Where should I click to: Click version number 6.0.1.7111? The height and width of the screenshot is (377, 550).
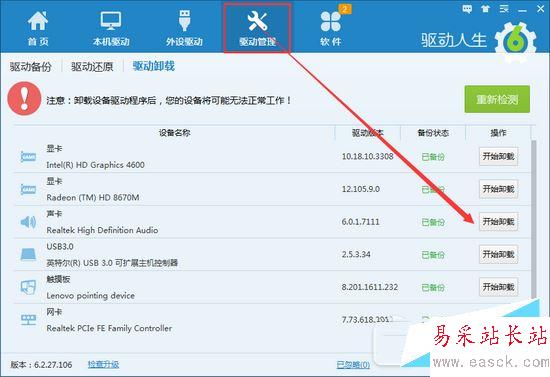[361, 222]
